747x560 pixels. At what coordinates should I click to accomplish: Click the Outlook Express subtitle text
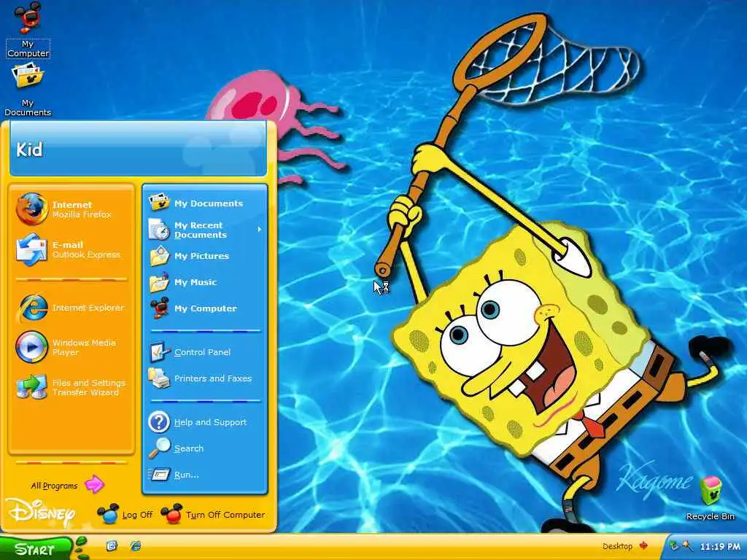click(86, 254)
